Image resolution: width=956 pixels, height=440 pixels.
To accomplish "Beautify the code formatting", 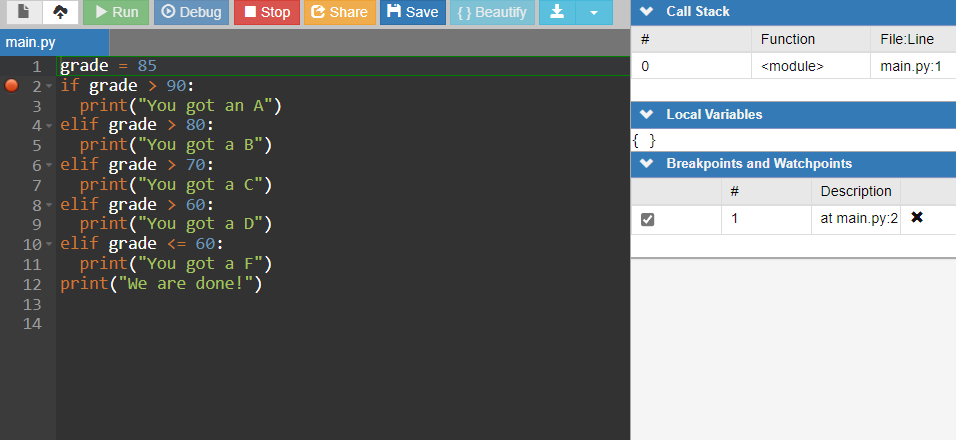I will pyautogui.click(x=490, y=13).
